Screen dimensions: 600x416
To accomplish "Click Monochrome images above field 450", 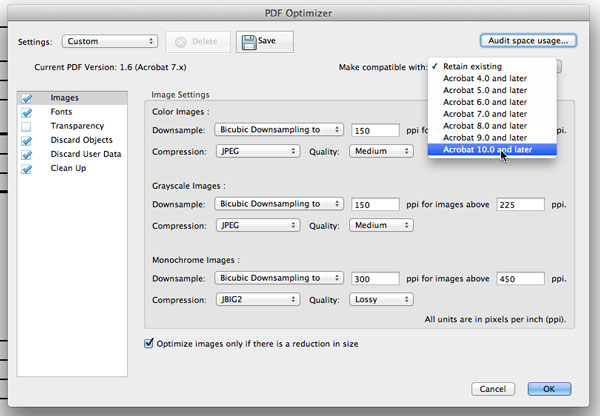I will tap(520, 279).
